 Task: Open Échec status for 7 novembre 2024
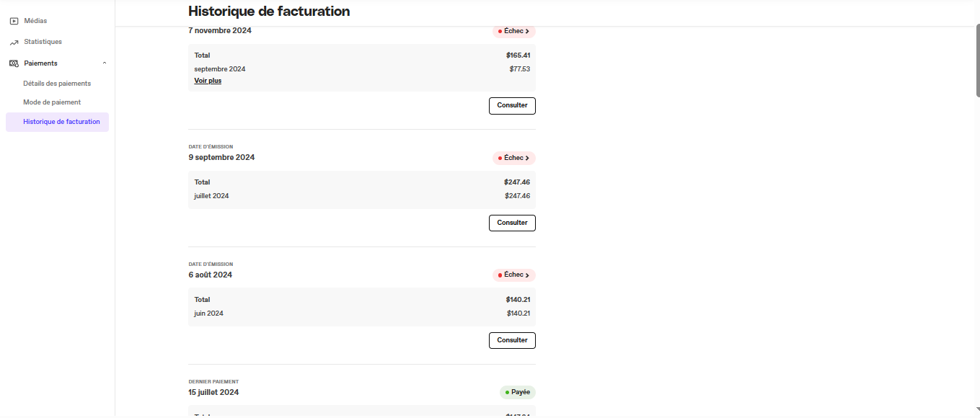coord(514,32)
